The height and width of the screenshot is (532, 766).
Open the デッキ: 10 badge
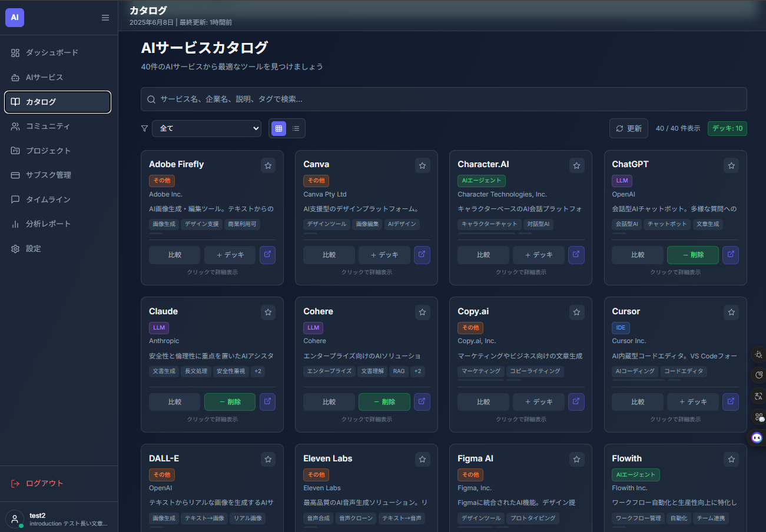point(727,128)
